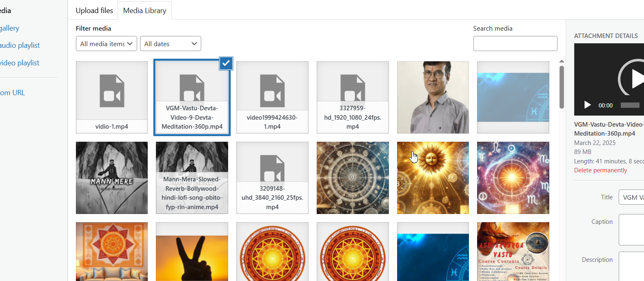The width and height of the screenshot is (644, 281).
Task: Open the video playlist sidebar link
Action: pos(20,63)
